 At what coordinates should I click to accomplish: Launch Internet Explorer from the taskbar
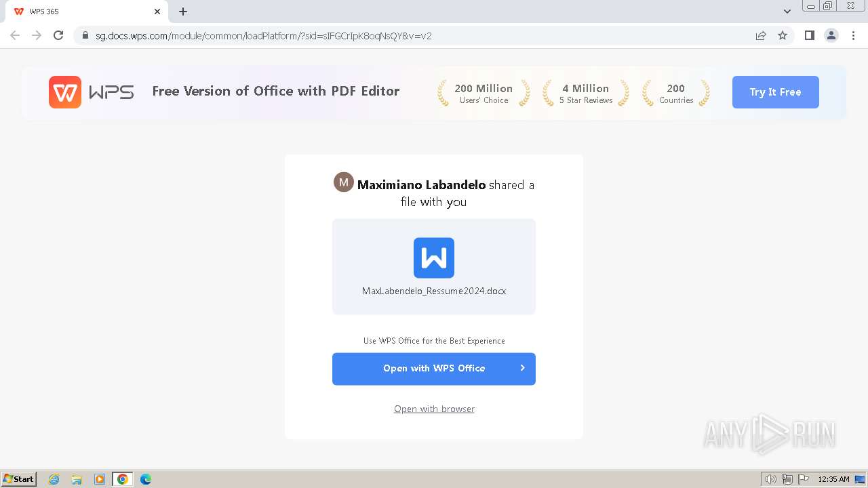[54, 479]
